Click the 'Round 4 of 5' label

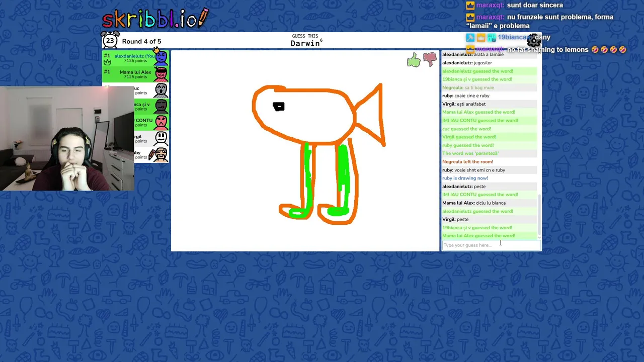click(141, 41)
